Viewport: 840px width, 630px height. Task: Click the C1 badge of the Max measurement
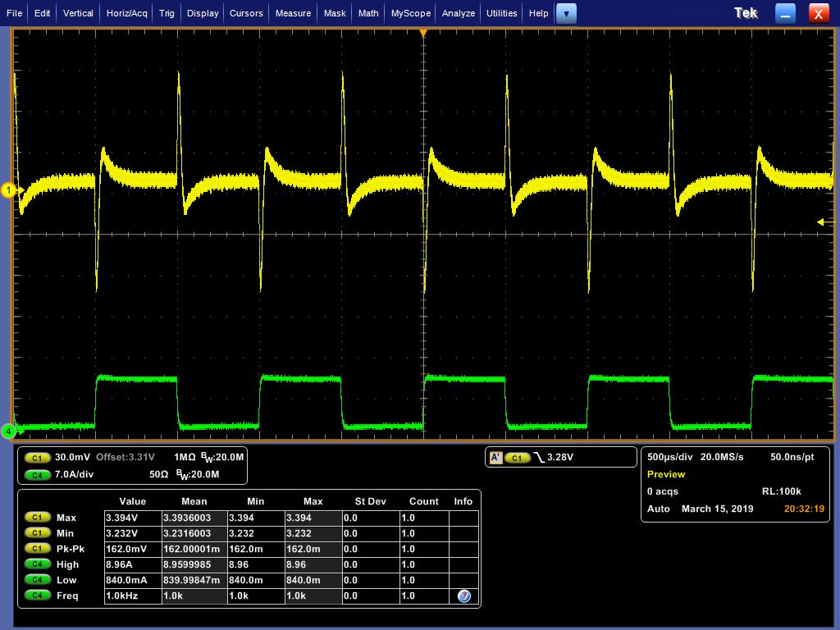pos(38,518)
